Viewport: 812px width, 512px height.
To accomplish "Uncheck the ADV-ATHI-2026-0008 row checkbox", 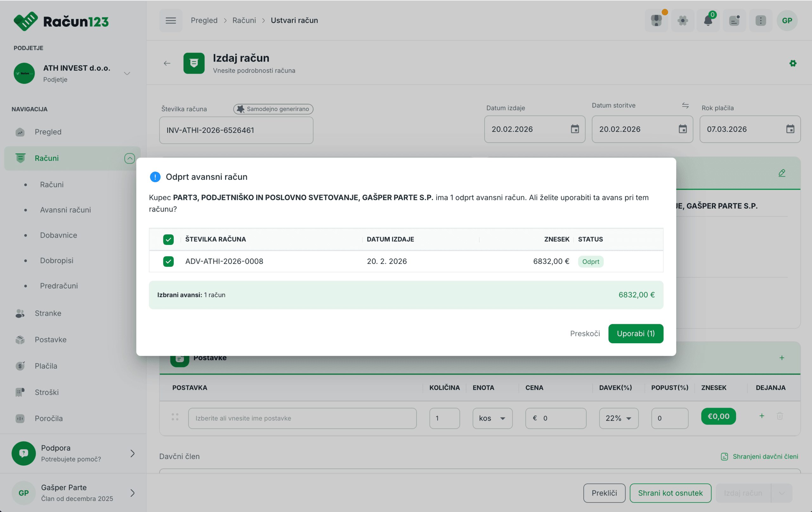I will [x=168, y=261].
